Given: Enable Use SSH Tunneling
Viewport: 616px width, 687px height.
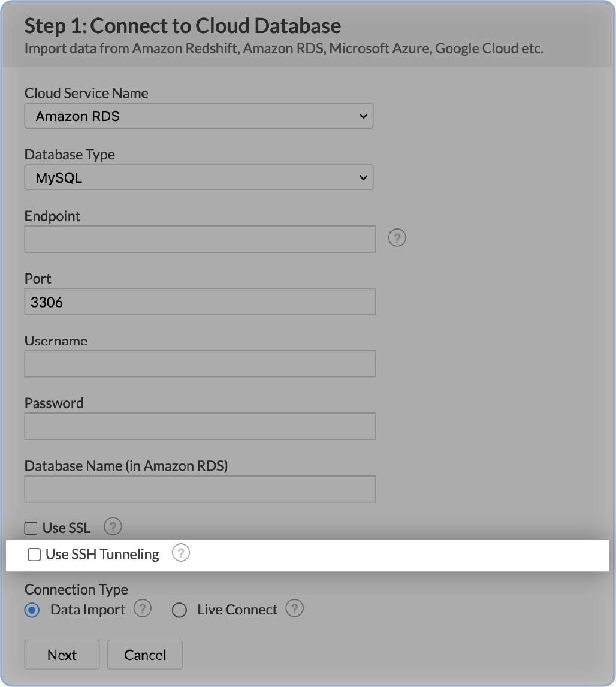Looking at the screenshot, I should (x=34, y=554).
